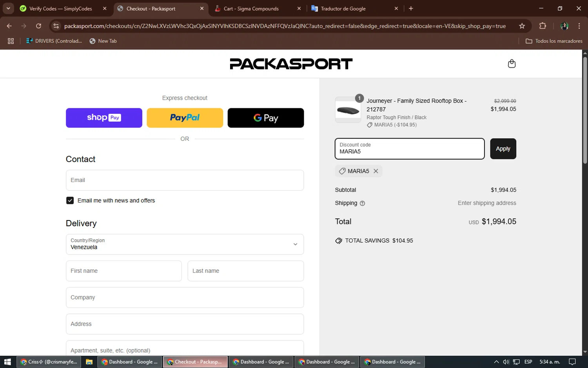
Task: Apply the discount code
Action: point(503,149)
